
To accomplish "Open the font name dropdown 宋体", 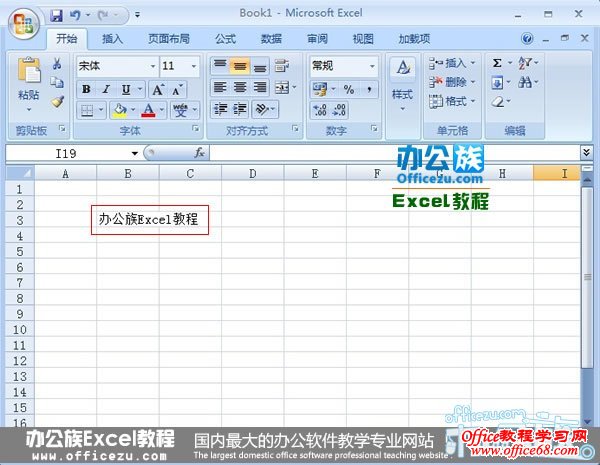I will tap(153, 66).
